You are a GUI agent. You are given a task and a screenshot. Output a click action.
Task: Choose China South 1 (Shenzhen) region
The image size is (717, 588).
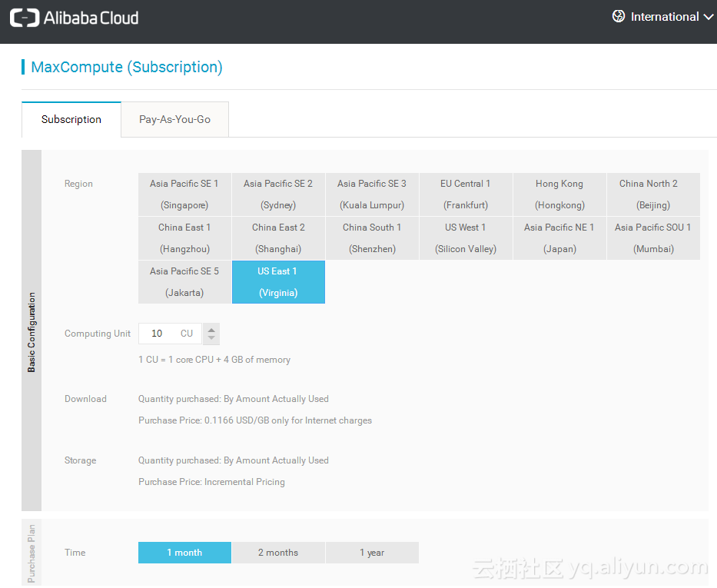(372, 238)
